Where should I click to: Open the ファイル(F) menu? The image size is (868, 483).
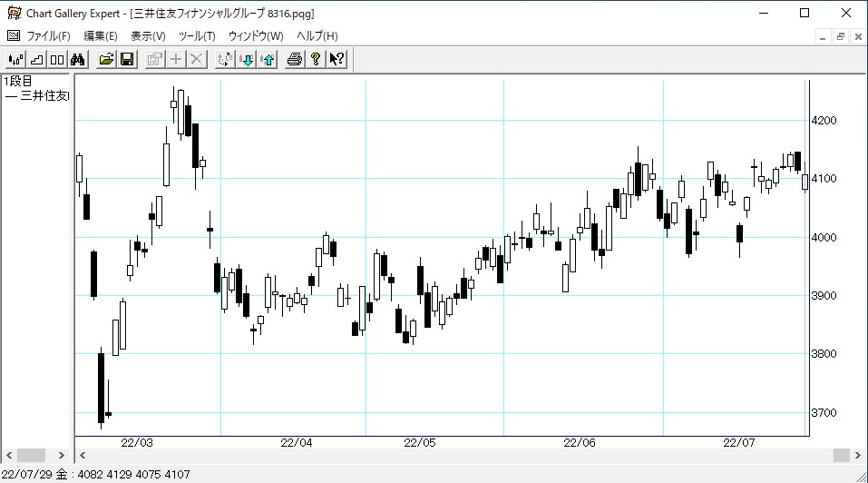(48, 36)
